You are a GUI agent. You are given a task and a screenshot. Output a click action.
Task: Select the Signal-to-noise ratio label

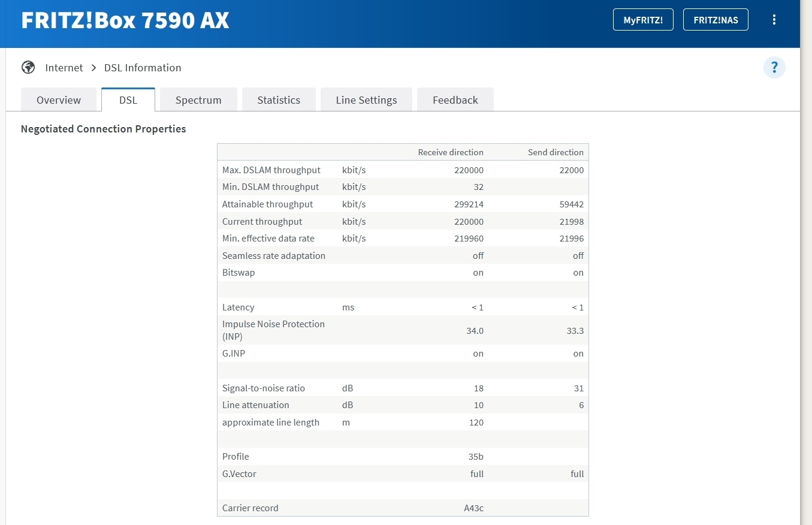click(x=264, y=388)
